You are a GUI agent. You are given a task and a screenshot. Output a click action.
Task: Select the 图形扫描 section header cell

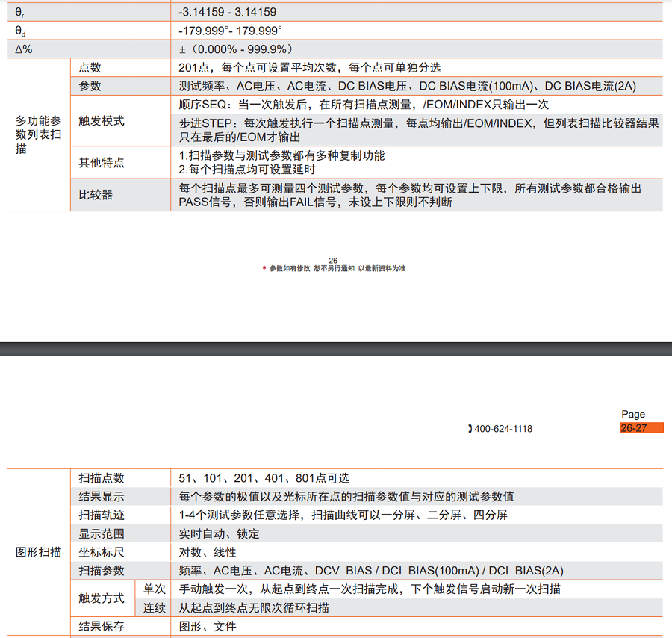(38, 552)
